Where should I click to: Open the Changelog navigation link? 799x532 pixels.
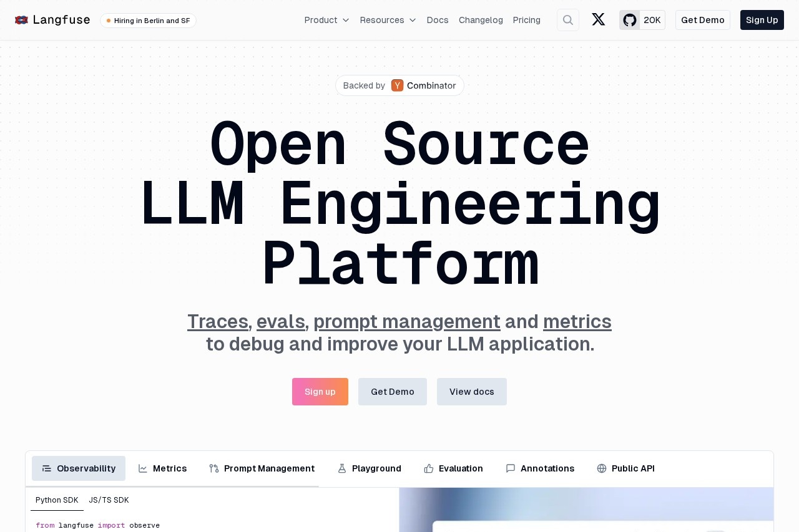pos(481,20)
